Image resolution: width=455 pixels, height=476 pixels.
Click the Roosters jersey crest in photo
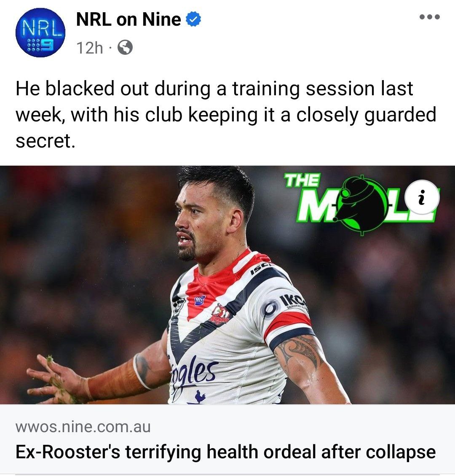click(219, 315)
